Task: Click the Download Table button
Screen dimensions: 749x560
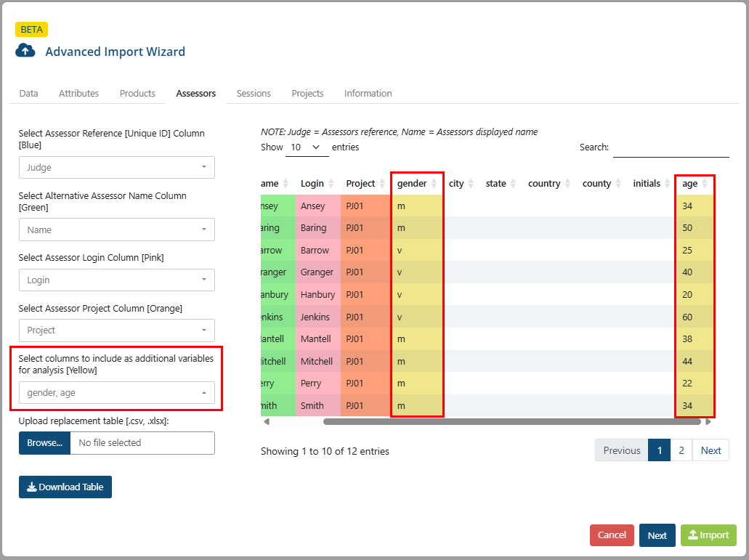Action: (65, 487)
